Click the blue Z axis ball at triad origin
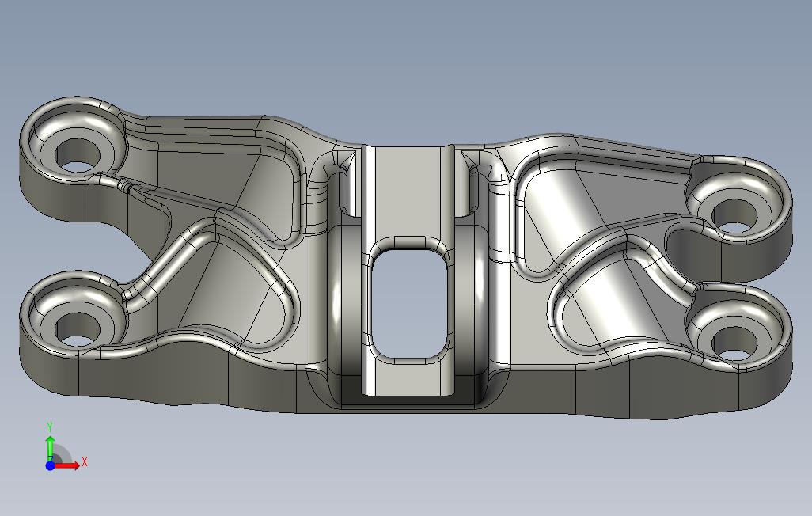812x516 pixels. 50,465
